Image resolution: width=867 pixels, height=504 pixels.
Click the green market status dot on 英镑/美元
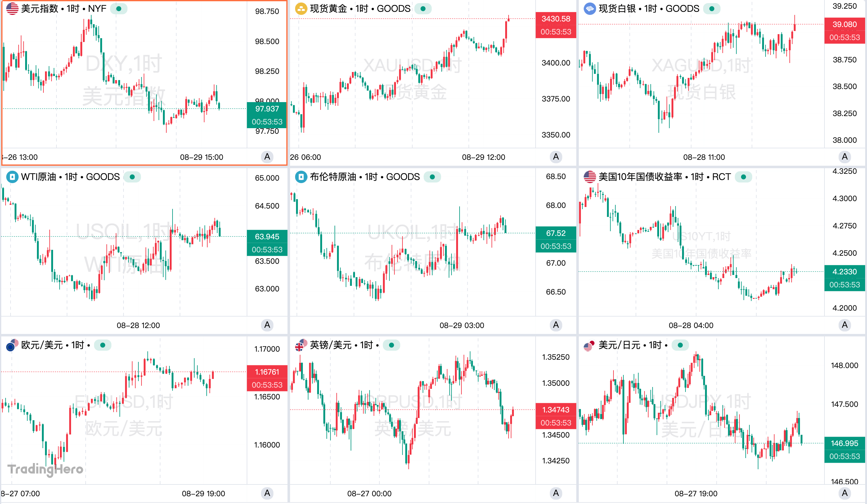[x=391, y=345]
